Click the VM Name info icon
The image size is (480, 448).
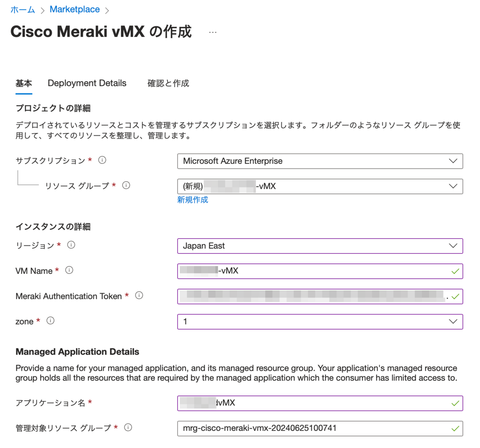[x=69, y=270]
